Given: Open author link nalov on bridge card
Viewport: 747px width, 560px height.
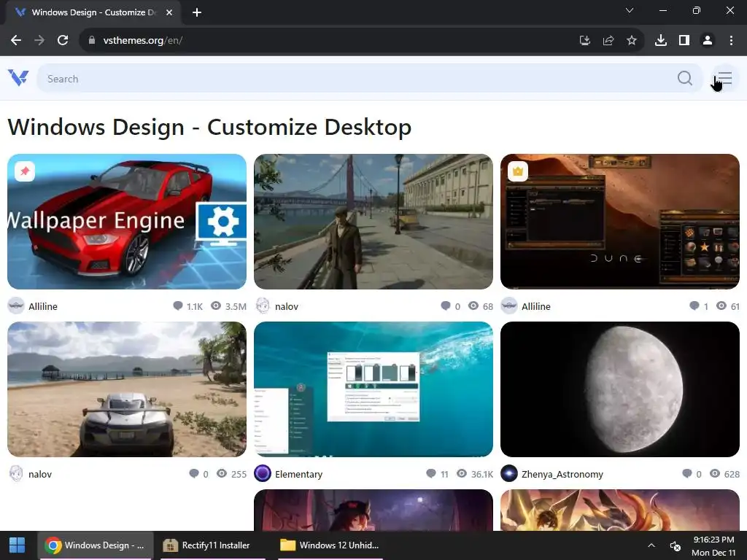Looking at the screenshot, I should (x=286, y=306).
